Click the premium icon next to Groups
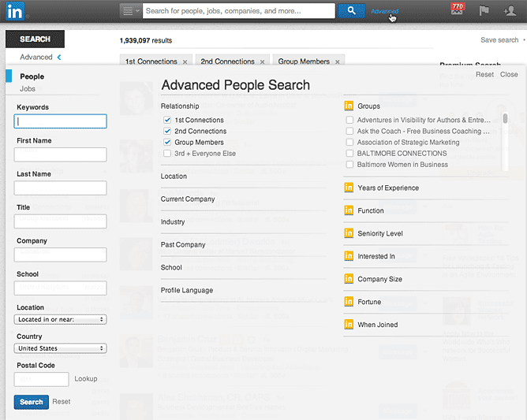 click(x=349, y=106)
